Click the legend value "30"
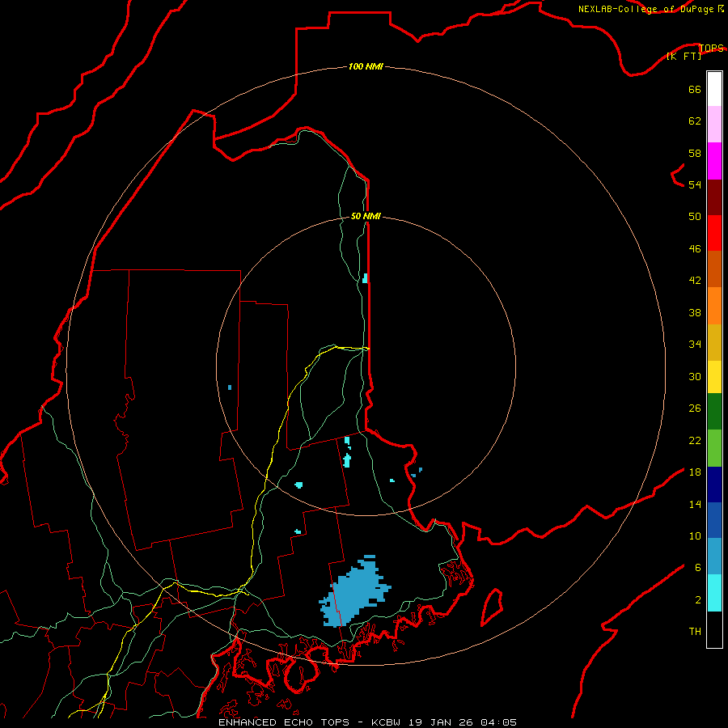 [x=695, y=376]
